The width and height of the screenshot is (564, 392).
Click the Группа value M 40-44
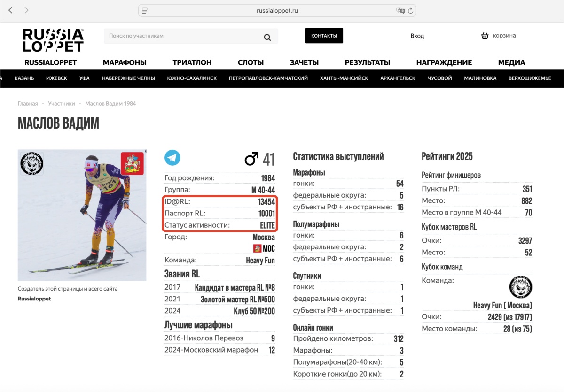point(263,190)
